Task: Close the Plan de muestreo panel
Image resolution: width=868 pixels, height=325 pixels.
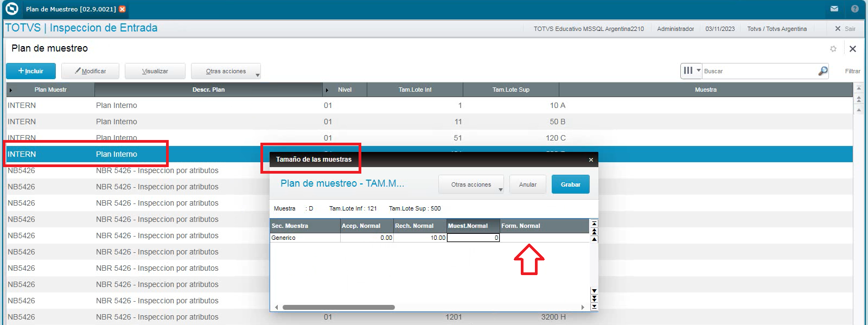Action: [853, 49]
